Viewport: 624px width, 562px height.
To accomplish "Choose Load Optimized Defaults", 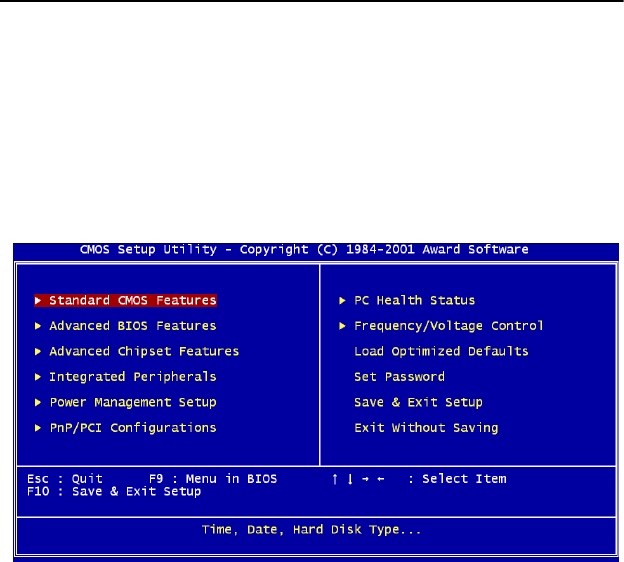I will pyautogui.click(x=441, y=351).
